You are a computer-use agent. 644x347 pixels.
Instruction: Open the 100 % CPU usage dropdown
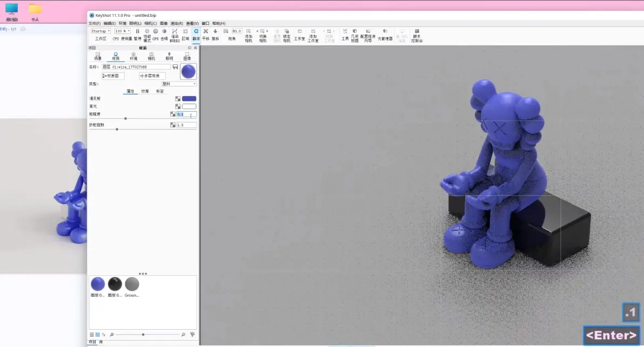[123, 31]
